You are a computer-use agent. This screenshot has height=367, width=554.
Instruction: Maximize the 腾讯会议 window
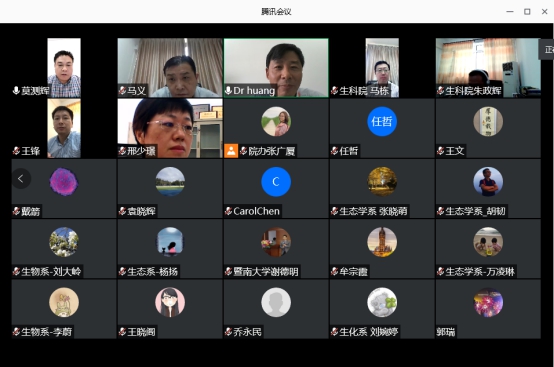tap(527, 12)
